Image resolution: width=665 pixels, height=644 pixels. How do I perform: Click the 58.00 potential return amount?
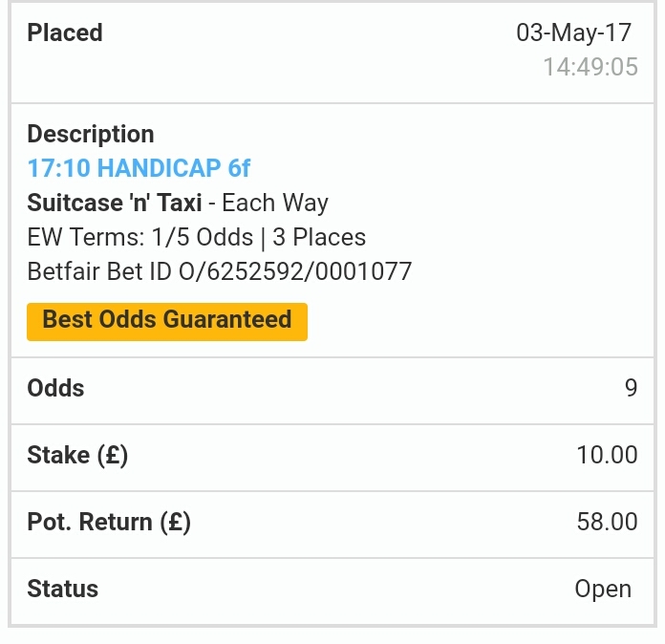point(607,523)
